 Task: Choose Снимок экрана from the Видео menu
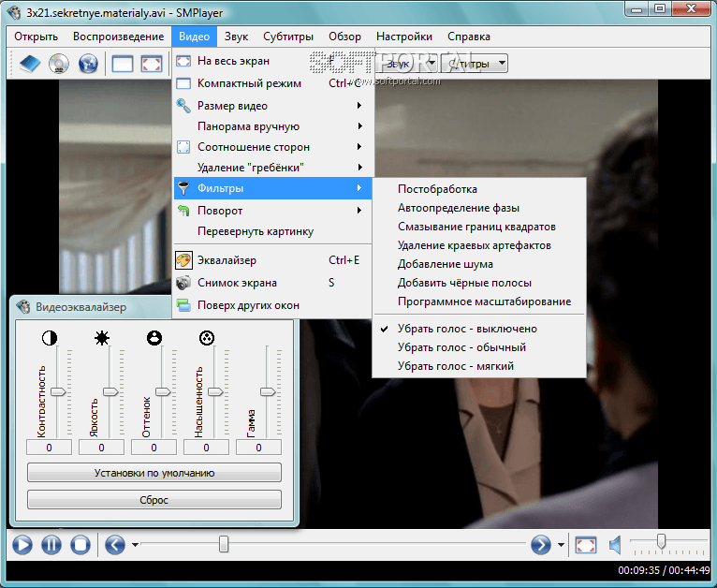(x=272, y=283)
